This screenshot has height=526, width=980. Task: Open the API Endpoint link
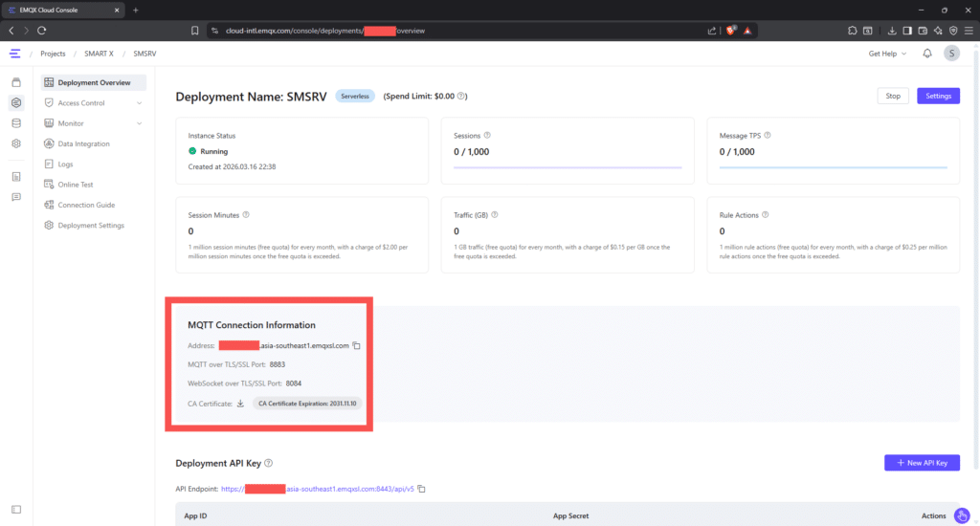[318, 489]
